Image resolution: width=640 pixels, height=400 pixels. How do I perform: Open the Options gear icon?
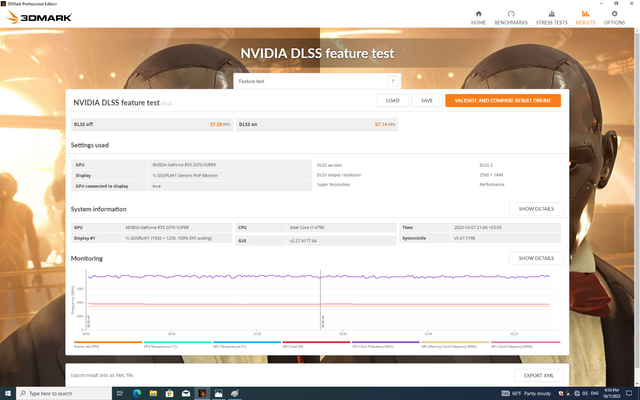[x=614, y=14]
